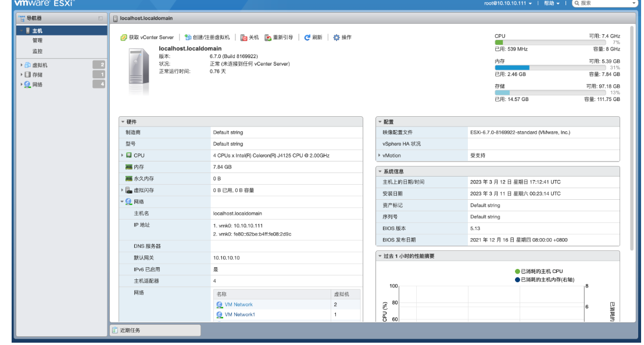This screenshot has width=644, height=345.
Task: Click the image profile value ESXi-6.7.0-8169922-standard
Action: [520, 132]
